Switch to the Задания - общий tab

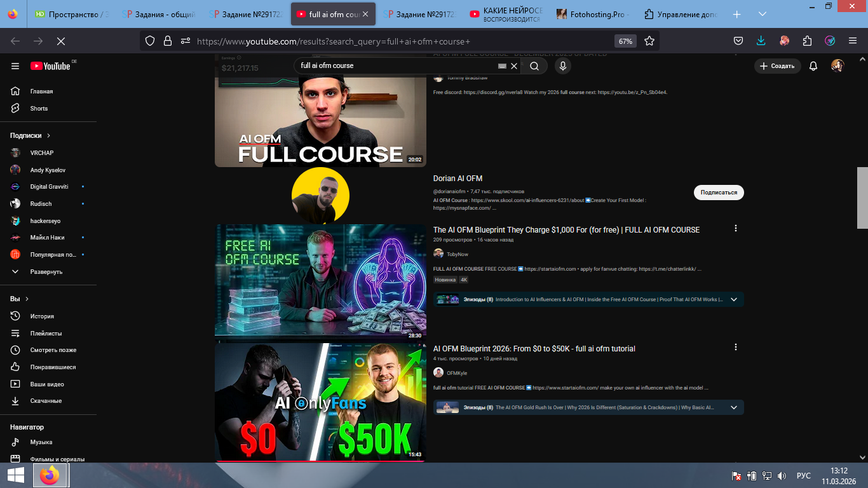(159, 14)
